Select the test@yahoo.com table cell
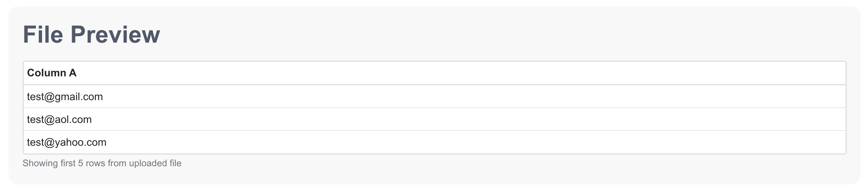 pyautogui.click(x=434, y=142)
